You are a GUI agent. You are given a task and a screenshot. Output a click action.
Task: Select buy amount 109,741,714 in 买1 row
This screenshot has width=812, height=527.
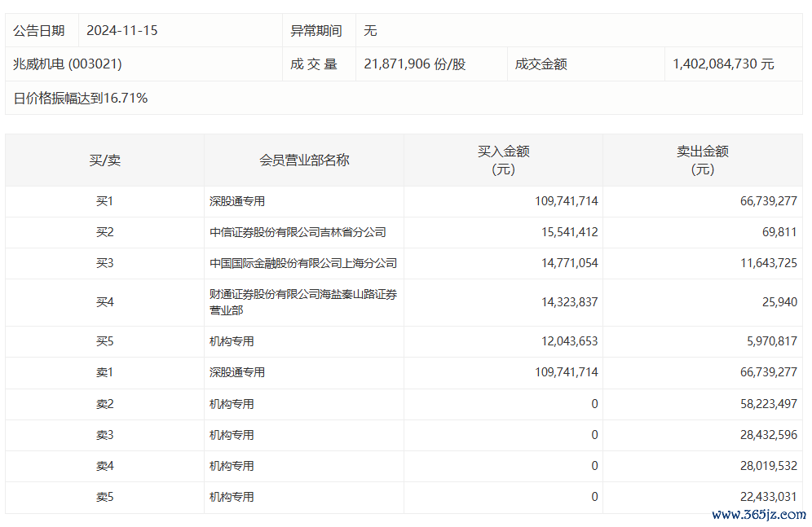566,201
